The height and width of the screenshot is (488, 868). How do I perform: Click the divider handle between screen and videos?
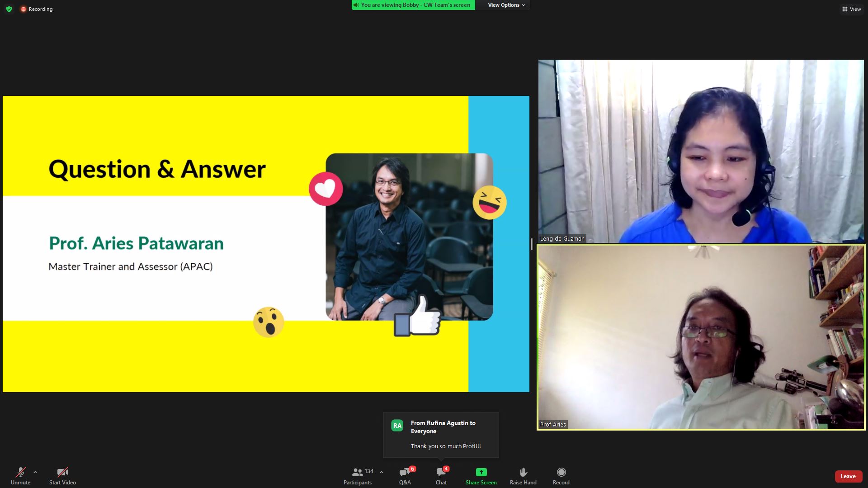click(532, 244)
